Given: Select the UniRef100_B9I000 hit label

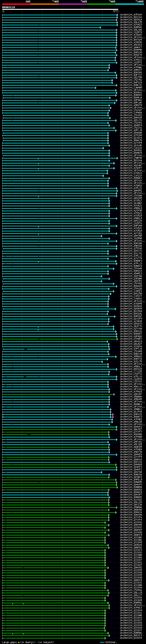Looking at the screenshot, I should tap(131, 17).
